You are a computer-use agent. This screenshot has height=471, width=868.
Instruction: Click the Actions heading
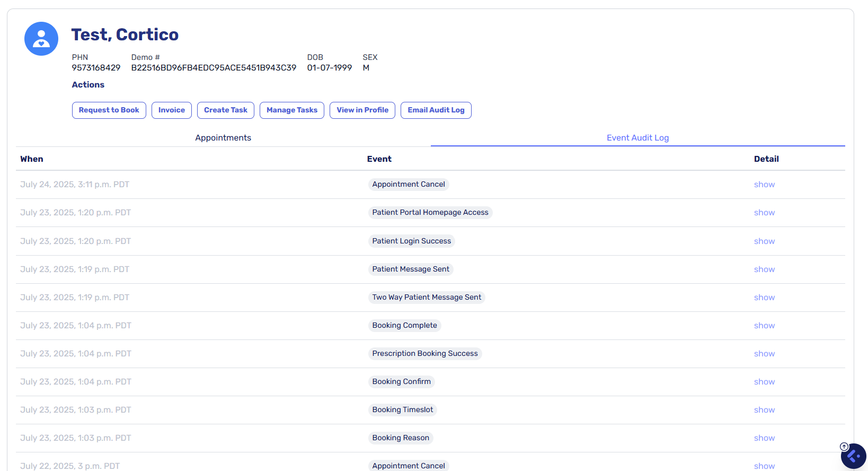tap(88, 85)
